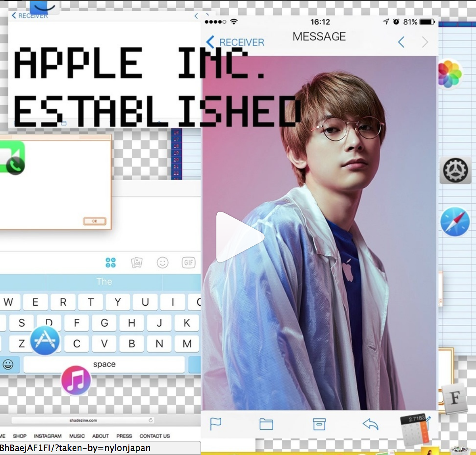Open the PRESS menu link
The height and width of the screenshot is (455, 476).
coord(124,436)
